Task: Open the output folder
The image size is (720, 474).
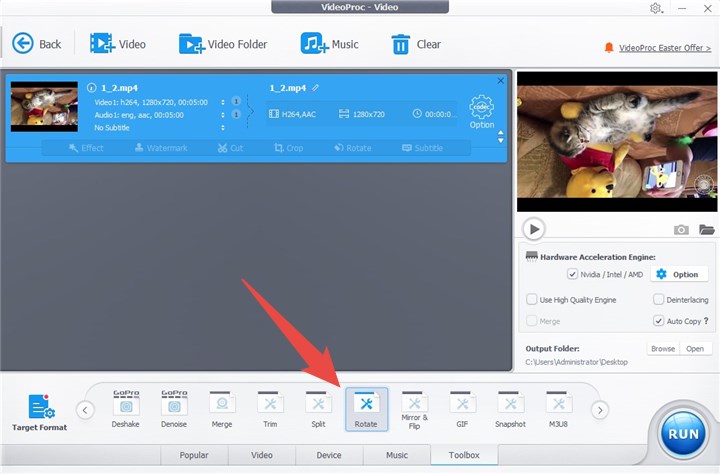Action: click(x=695, y=349)
